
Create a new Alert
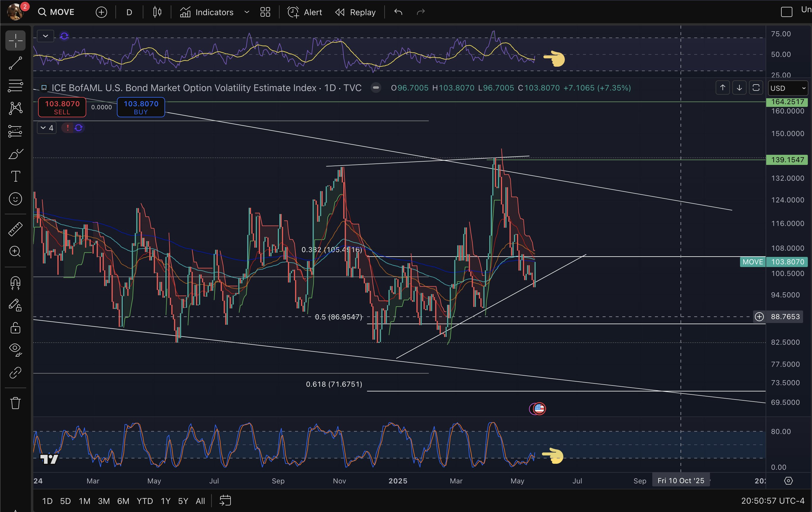[x=305, y=12]
